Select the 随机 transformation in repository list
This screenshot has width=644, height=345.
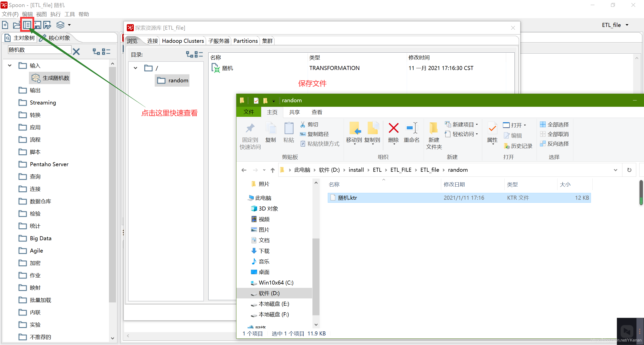[227, 68]
